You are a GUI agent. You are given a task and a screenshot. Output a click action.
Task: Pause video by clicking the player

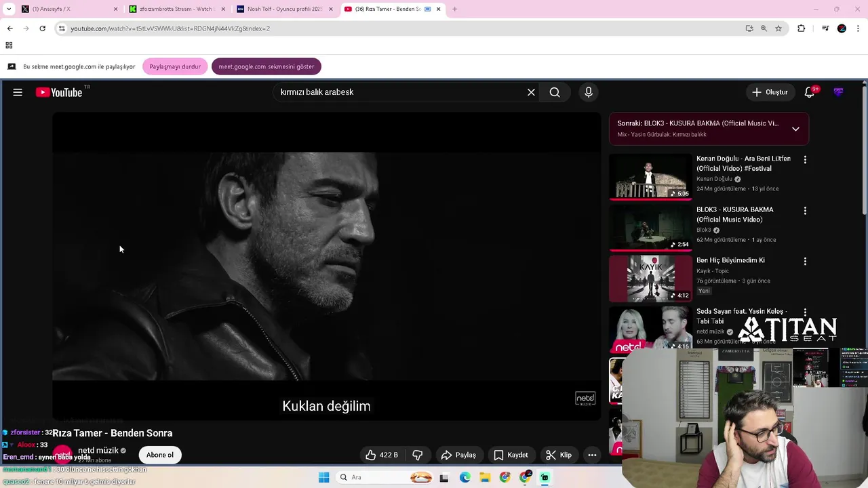coord(326,266)
